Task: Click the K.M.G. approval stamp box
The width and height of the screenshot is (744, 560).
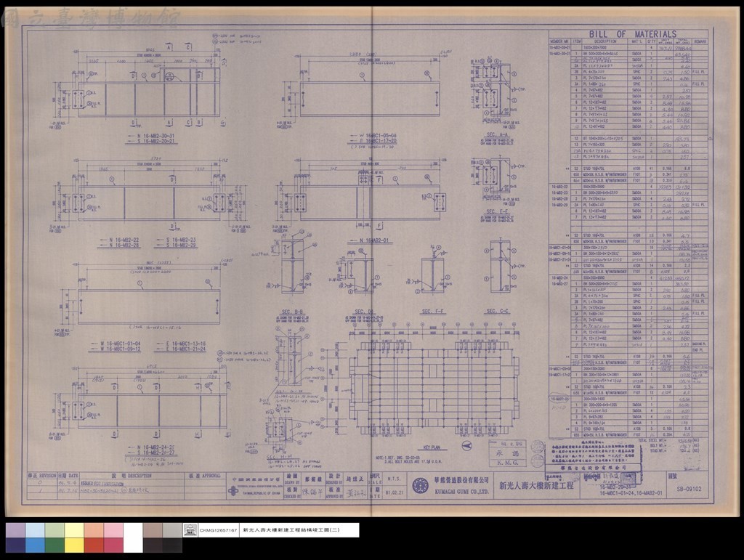Action: pyautogui.click(x=506, y=454)
